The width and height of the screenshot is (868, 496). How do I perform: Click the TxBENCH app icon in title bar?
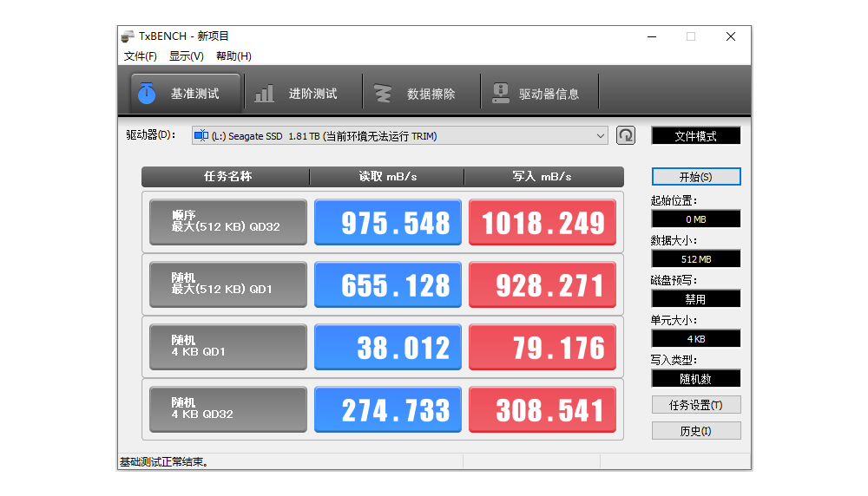pos(128,36)
